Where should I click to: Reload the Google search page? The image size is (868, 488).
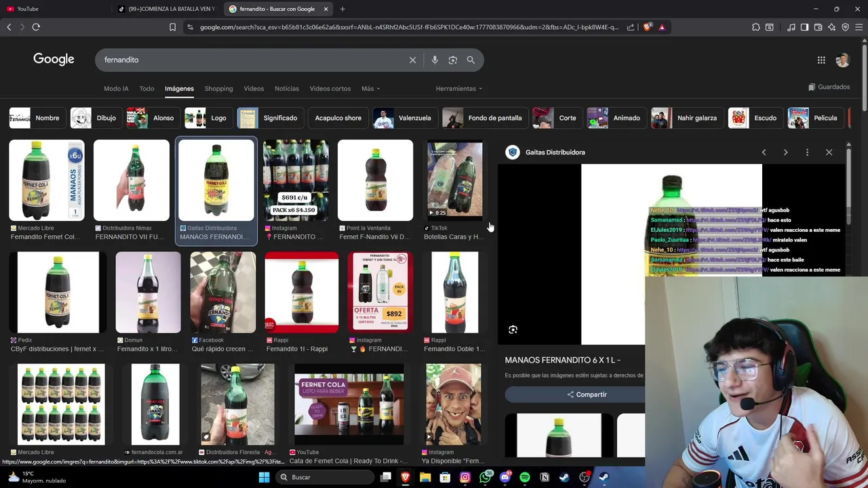[36, 27]
